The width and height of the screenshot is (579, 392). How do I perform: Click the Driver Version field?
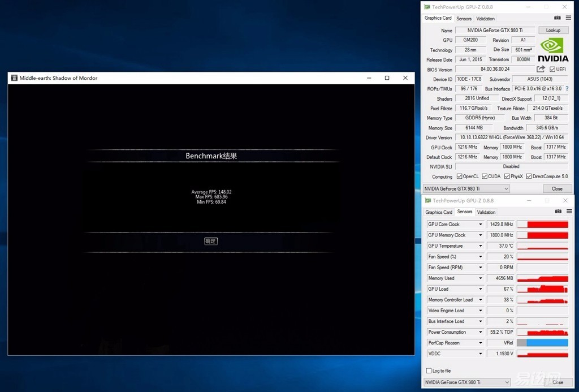(x=511, y=137)
